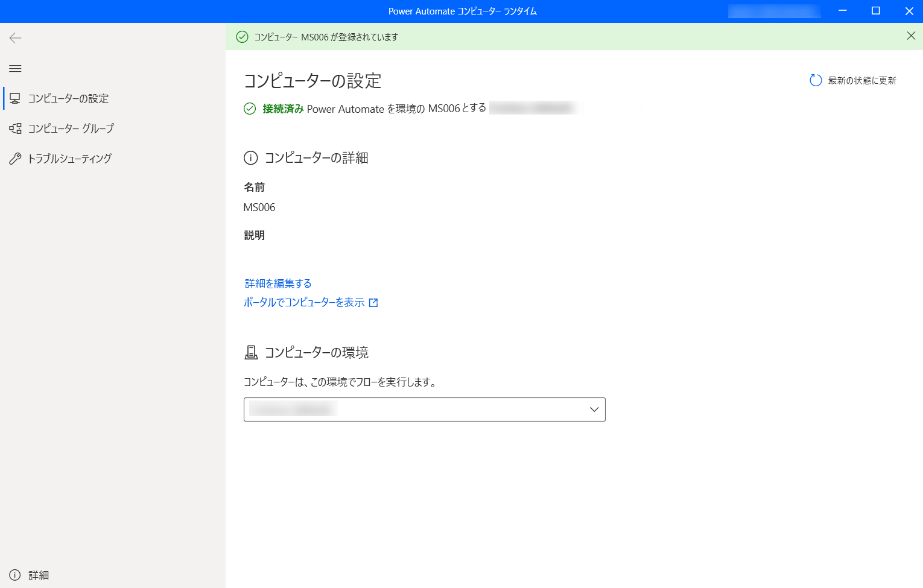Click the blurred account name in title bar
Image resolution: width=923 pixels, height=588 pixels.
[774, 11]
